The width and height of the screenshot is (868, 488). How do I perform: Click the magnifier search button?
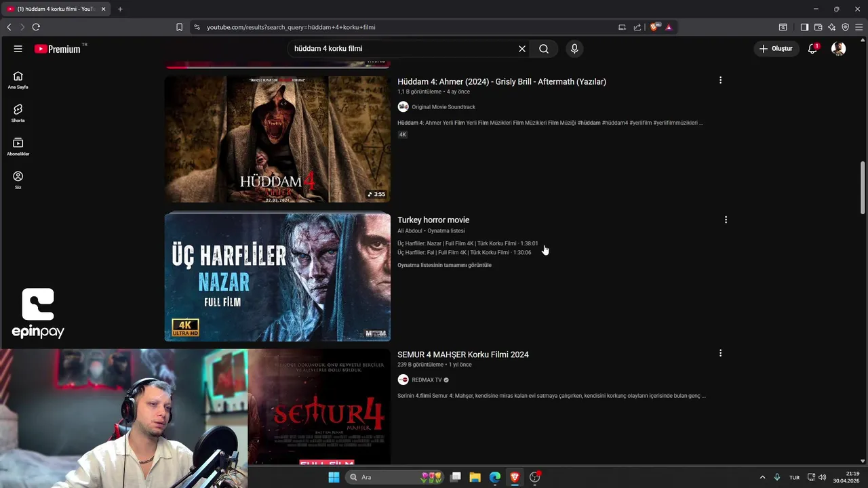point(544,49)
